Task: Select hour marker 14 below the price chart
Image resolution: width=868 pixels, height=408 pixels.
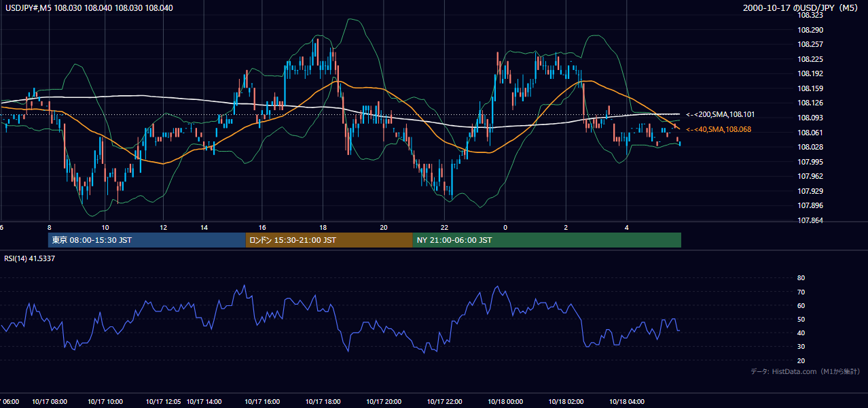Action: 204,227
